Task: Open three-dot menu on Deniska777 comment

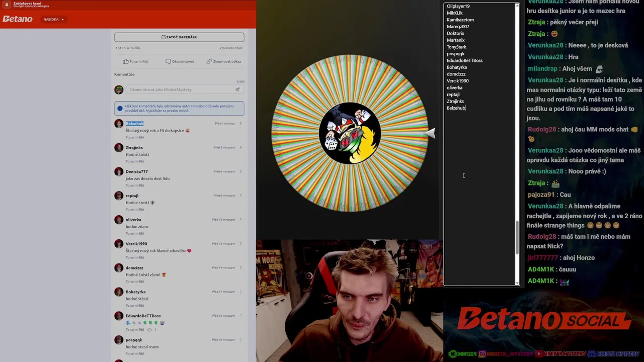Action: click(240, 171)
